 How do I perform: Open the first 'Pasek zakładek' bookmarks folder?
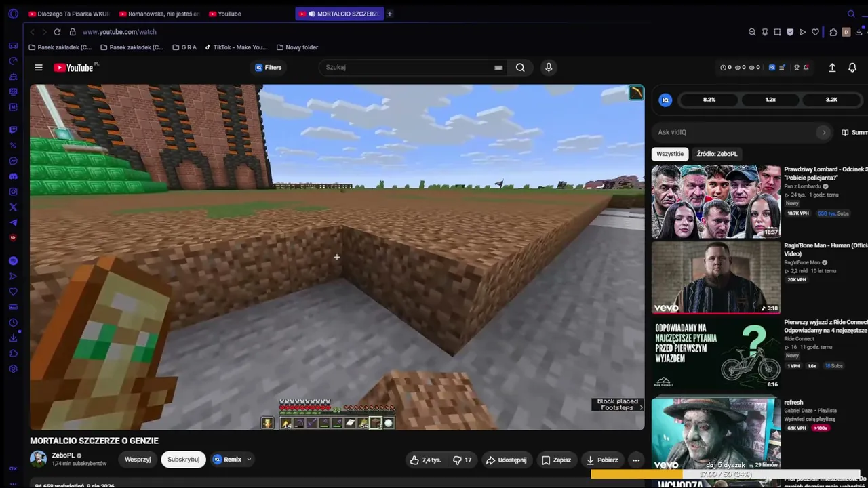tap(60, 47)
